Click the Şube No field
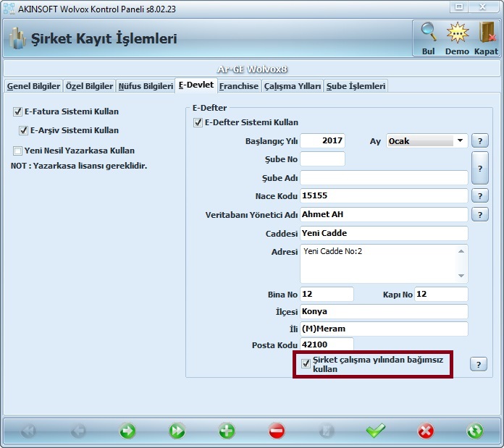This screenshot has width=504, height=448. pos(322,159)
